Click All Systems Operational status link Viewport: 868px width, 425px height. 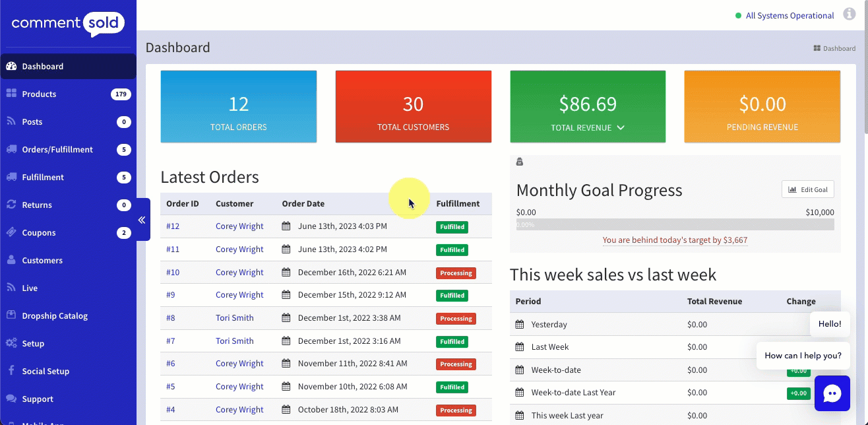coord(790,16)
